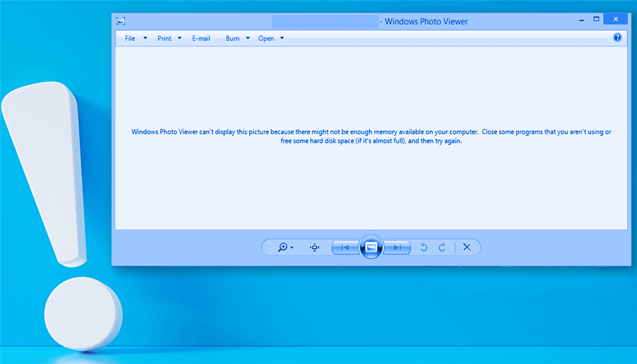This screenshot has width=637, height=364.
Task: Expand the arrow next to the zoom magnifier
Action: tap(292, 248)
